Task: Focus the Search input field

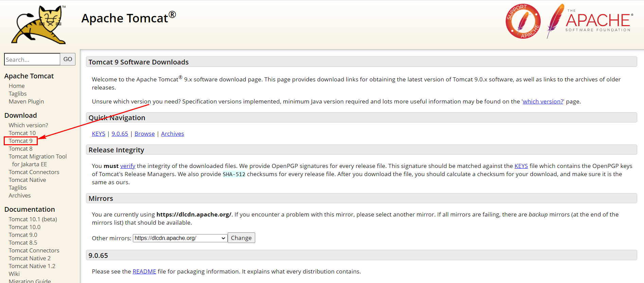Action: [32, 59]
